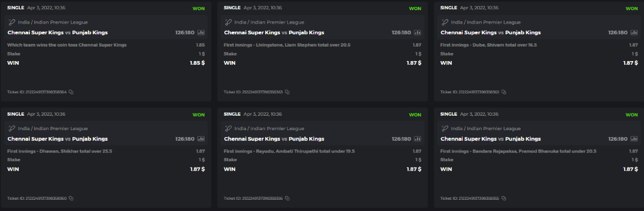
Task: Select the WON status on the coin toss ticket
Action: pos(199,9)
